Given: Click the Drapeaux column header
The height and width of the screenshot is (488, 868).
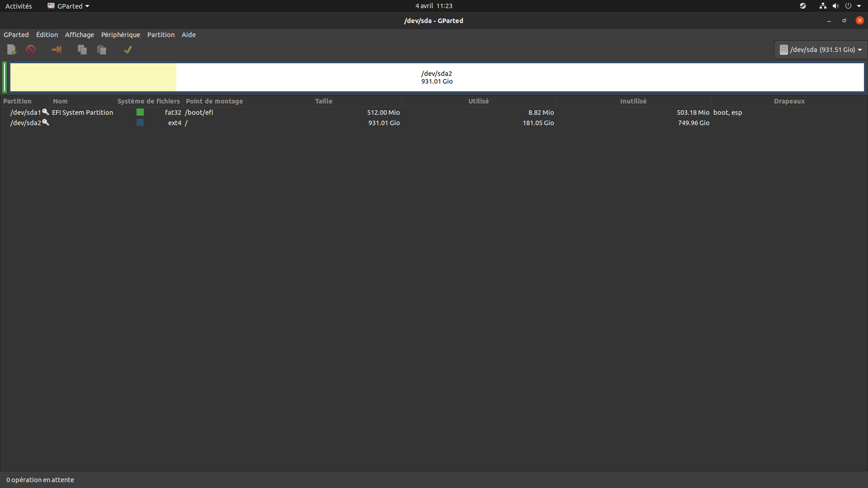Looking at the screenshot, I should pos(789,101).
